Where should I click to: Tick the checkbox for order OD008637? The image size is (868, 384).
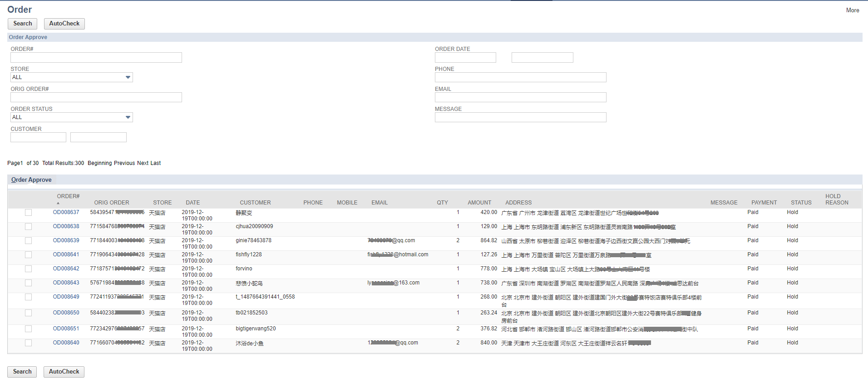coord(29,213)
